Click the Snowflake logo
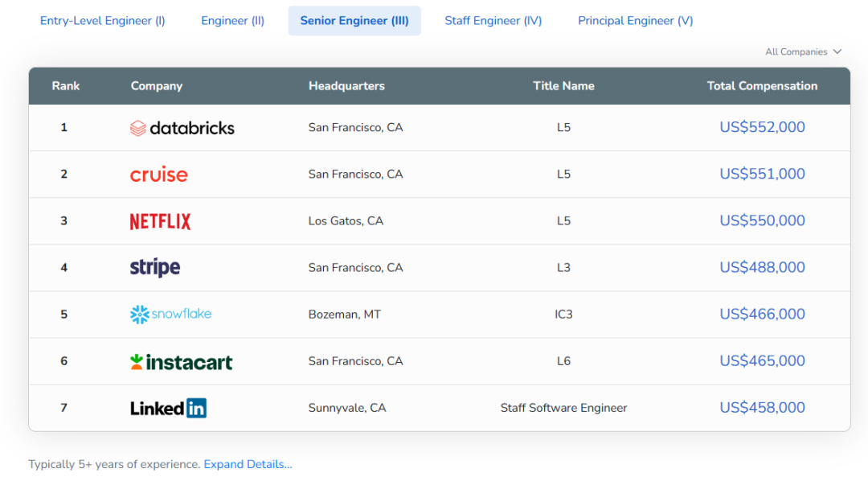 (171, 314)
